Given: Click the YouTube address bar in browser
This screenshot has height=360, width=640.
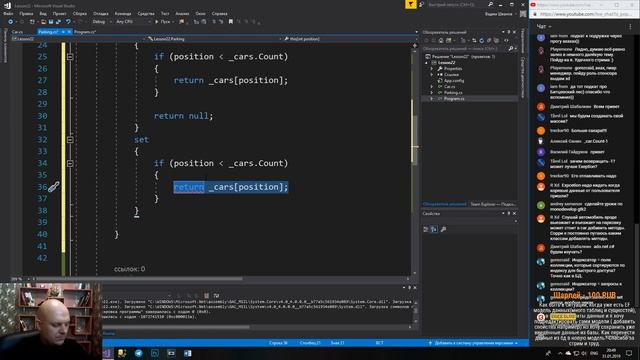Looking at the screenshot, I should 584,14.
